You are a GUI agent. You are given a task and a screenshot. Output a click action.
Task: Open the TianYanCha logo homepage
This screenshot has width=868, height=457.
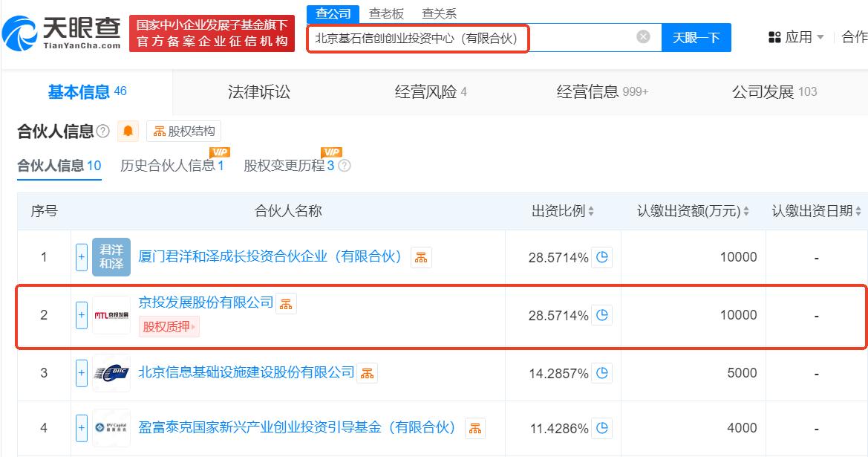[x=62, y=33]
